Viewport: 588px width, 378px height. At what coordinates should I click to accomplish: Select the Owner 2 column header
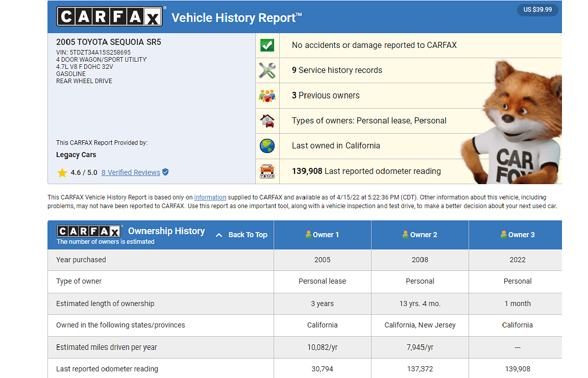[420, 235]
